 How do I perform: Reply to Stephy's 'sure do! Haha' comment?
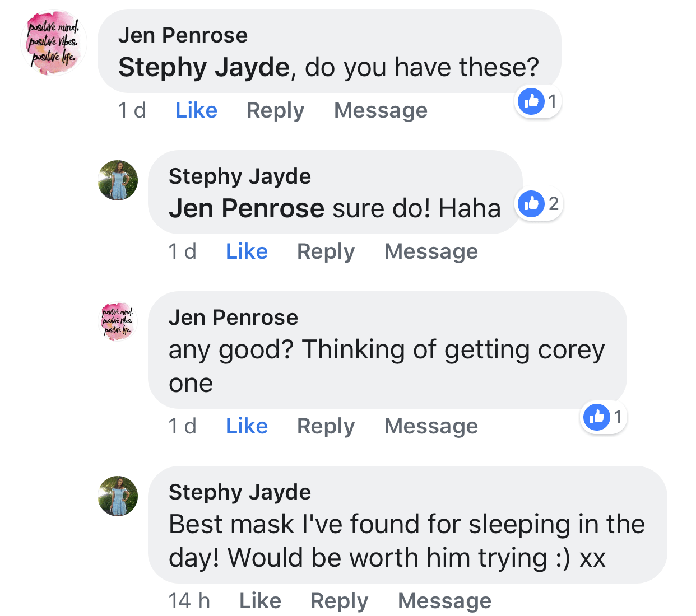tap(326, 251)
